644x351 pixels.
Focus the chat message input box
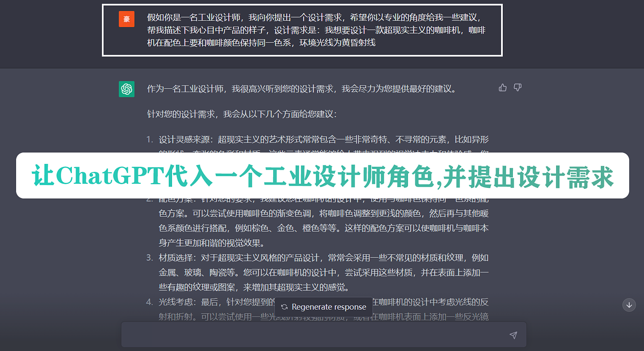(x=324, y=334)
